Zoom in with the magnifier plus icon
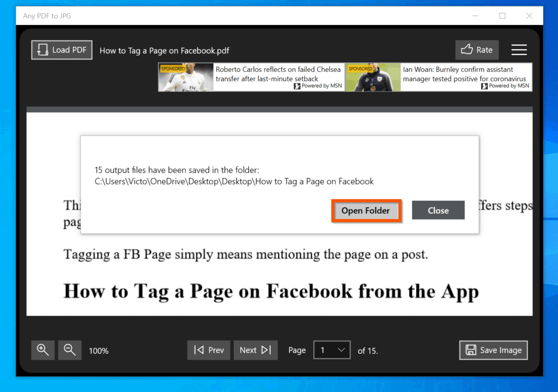 point(43,350)
